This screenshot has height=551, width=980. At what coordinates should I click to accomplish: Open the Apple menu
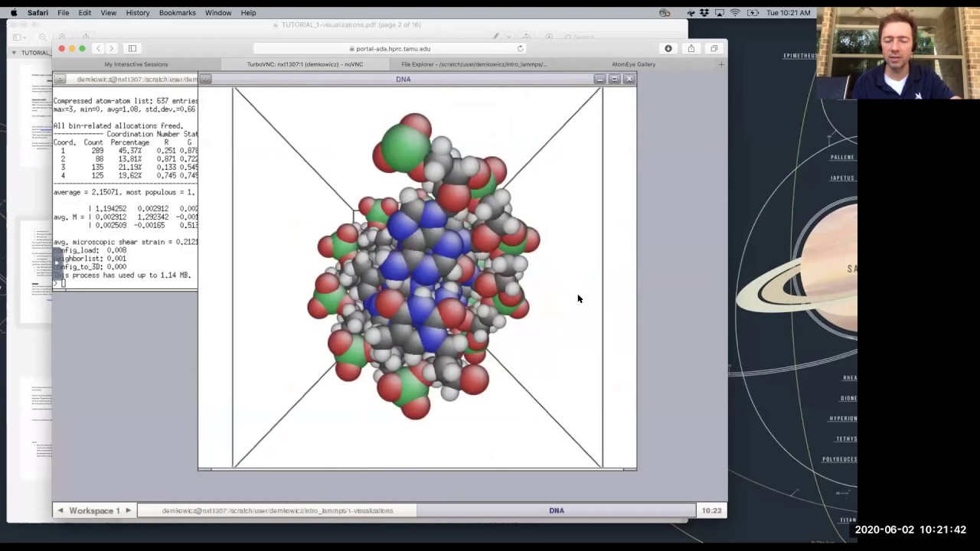tap(13, 12)
